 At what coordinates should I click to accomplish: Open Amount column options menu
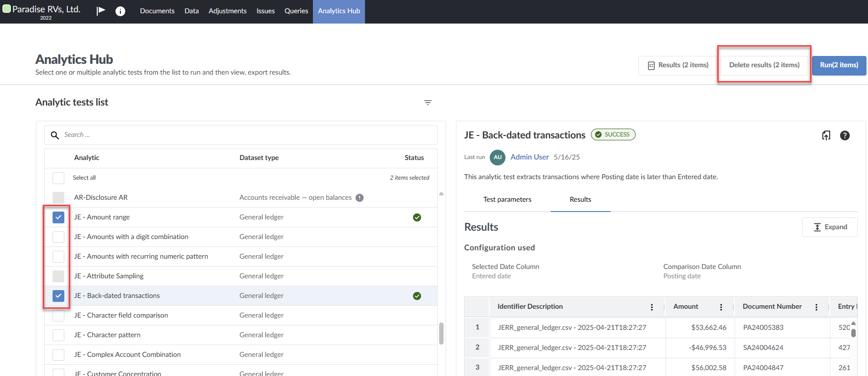(721, 307)
